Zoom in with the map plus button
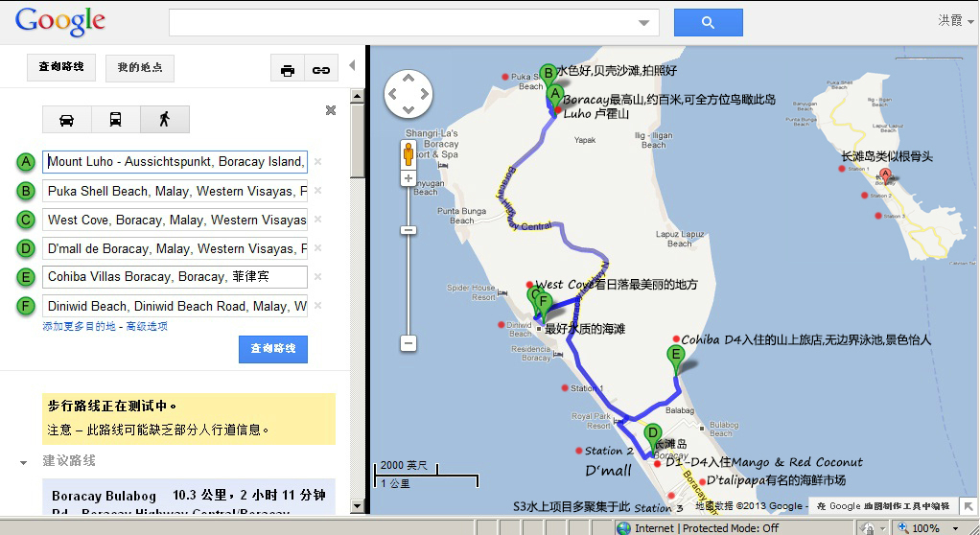The height and width of the screenshot is (535, 980). pos(408,178)
